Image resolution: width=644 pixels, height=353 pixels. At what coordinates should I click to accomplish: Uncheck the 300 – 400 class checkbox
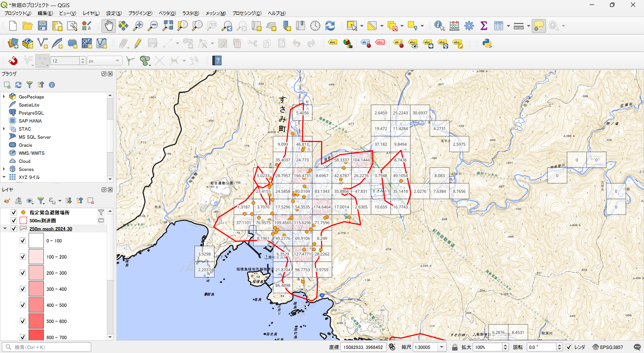click(x=23, y=289)
